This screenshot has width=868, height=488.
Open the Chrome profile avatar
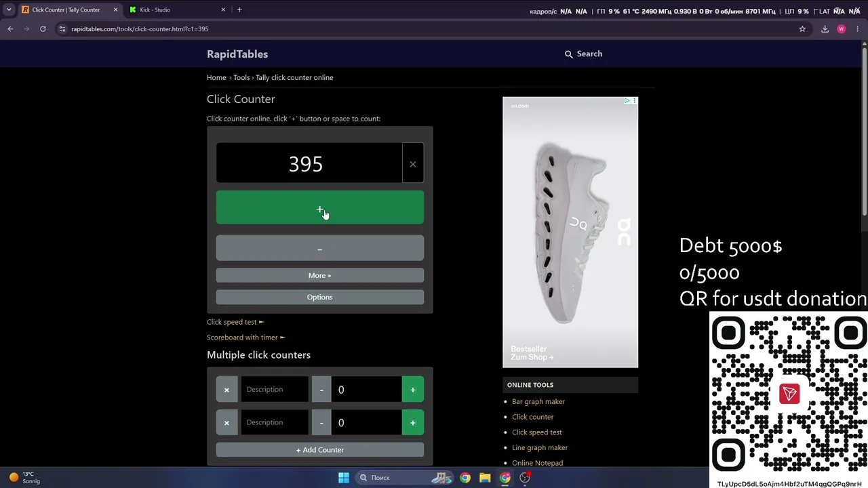tap(842, 29)
